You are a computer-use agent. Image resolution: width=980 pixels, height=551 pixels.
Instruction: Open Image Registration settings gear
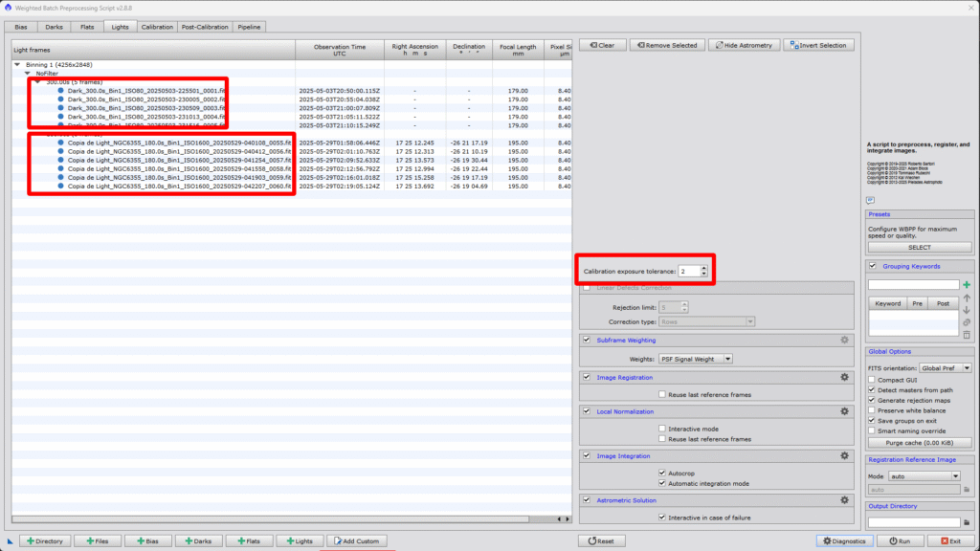[844, 378]
